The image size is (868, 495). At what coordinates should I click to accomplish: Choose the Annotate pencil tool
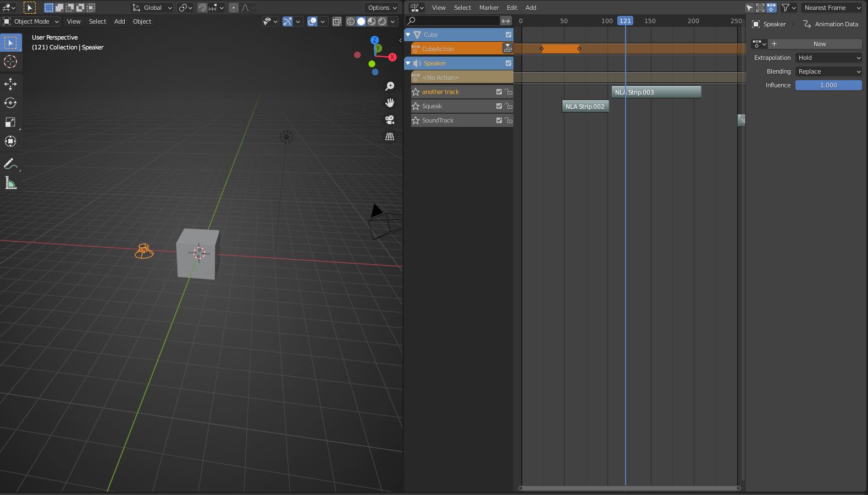pyautogui.click(x=10, y=164)
